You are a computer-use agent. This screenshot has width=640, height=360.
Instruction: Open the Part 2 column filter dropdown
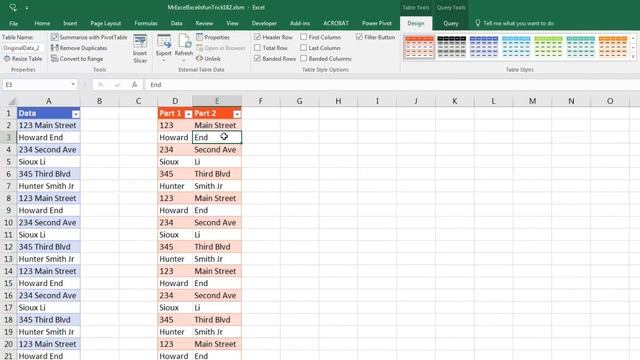click(x=237, y=114)
